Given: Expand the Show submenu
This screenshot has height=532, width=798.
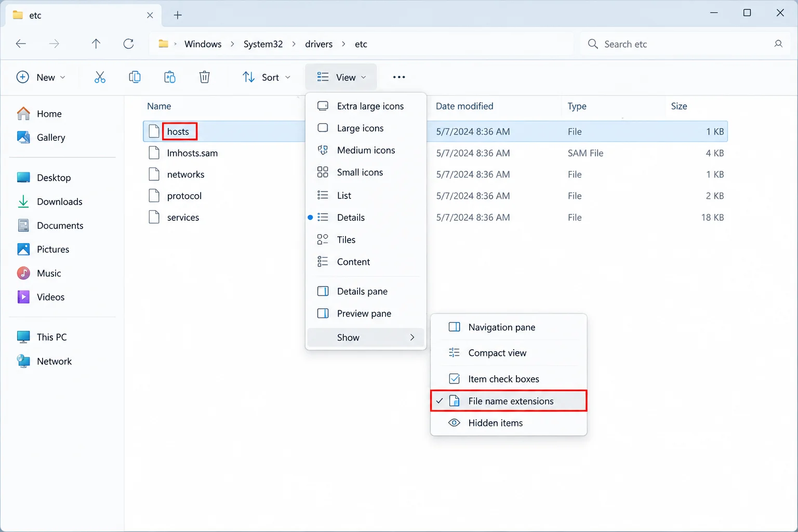Looking at the screenshot, I should [x=366, y=338].
